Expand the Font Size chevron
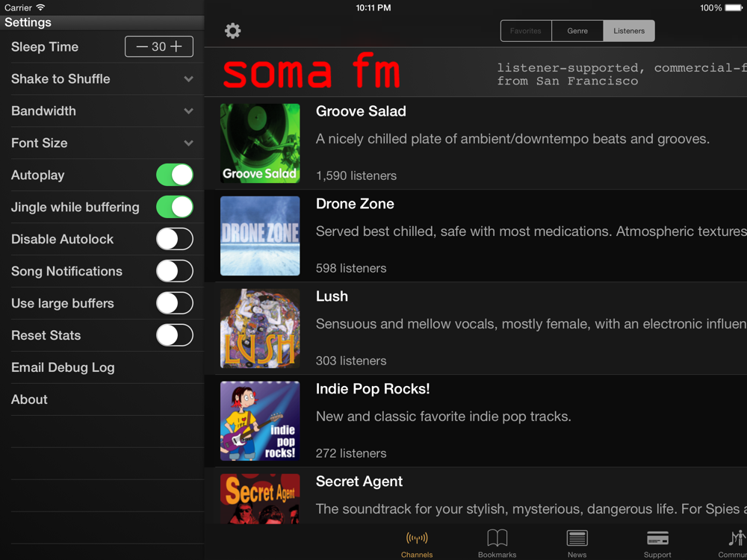Image resolution: width=747 pixels, height=560 pixels. coord(189,143)
